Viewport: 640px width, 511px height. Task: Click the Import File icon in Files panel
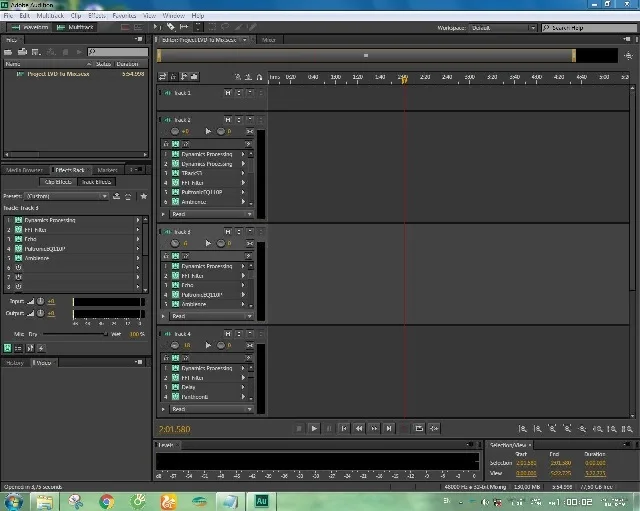point(22,52)
